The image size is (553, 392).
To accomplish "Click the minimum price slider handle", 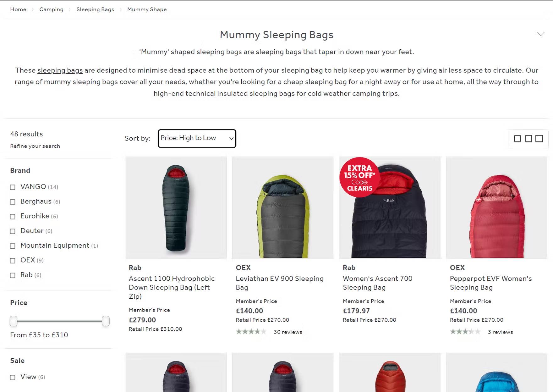I will click(14, 321).
